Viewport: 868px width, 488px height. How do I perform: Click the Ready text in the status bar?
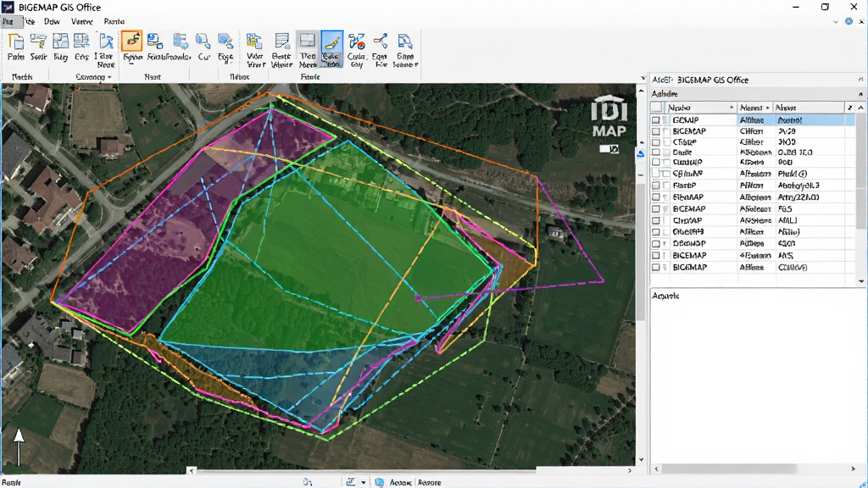pyautogui.click(x=11, y=482)
